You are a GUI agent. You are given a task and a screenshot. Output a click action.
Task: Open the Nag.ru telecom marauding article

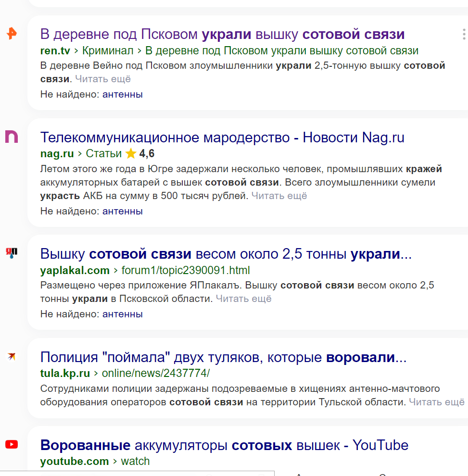pyautogui.click(x=222, y=138)
